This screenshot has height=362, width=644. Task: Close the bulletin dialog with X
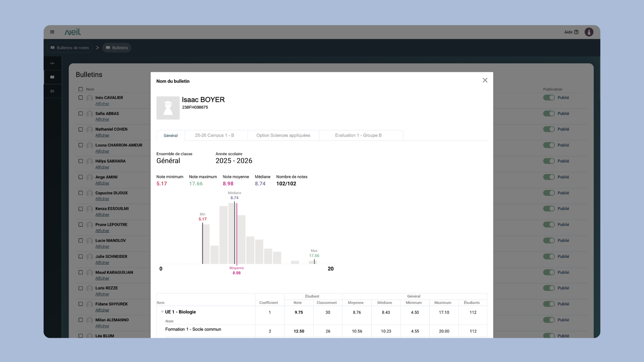(485, 80)
